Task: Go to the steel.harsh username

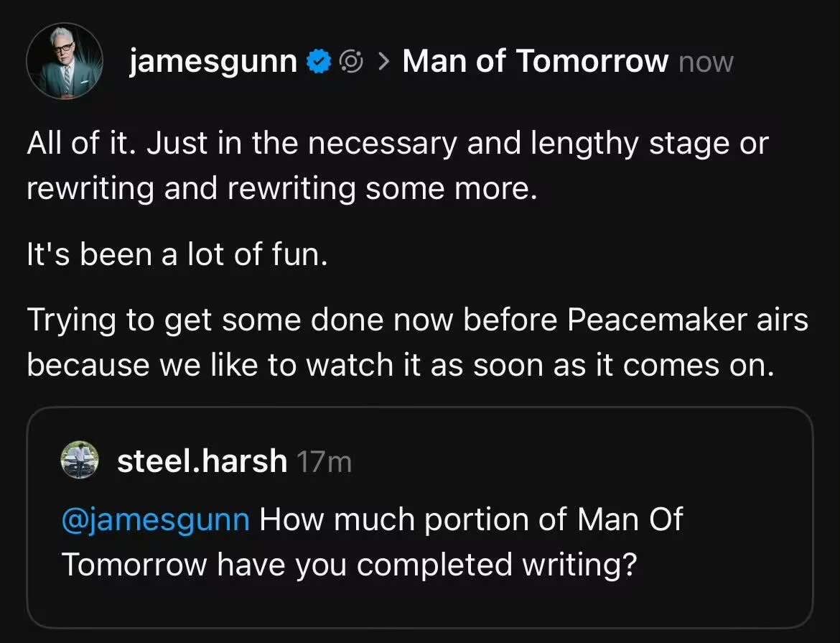Action: coord(202,461)
